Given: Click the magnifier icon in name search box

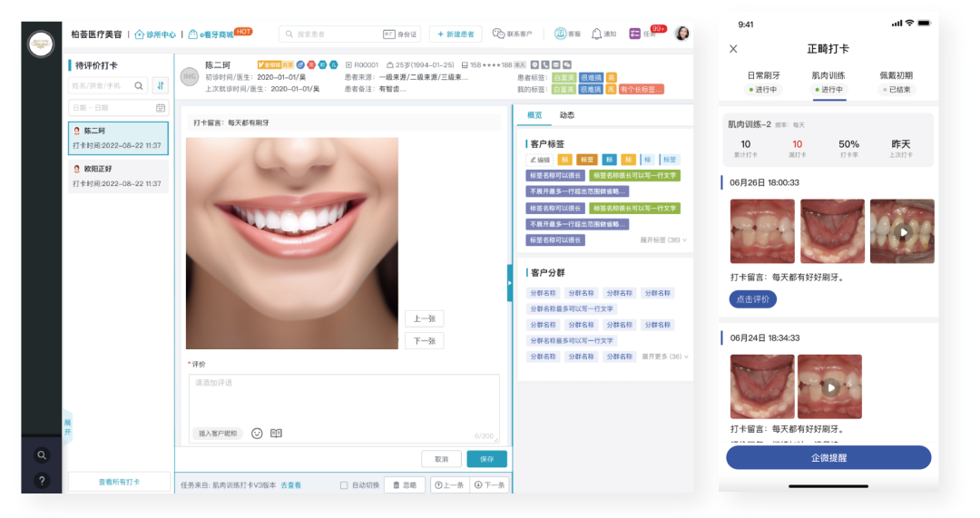Looking at the screenshot, I should tap(139, 85).
